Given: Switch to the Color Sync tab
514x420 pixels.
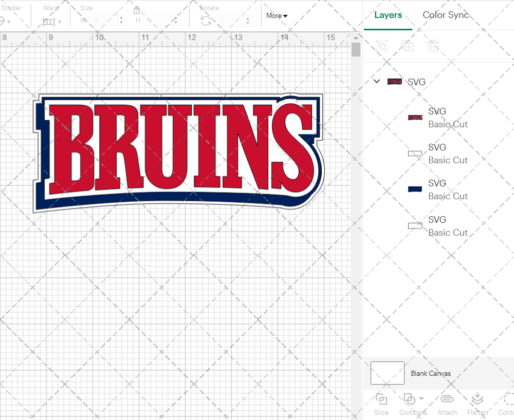Looking at the screenshot, I should [x=446, y=15].
